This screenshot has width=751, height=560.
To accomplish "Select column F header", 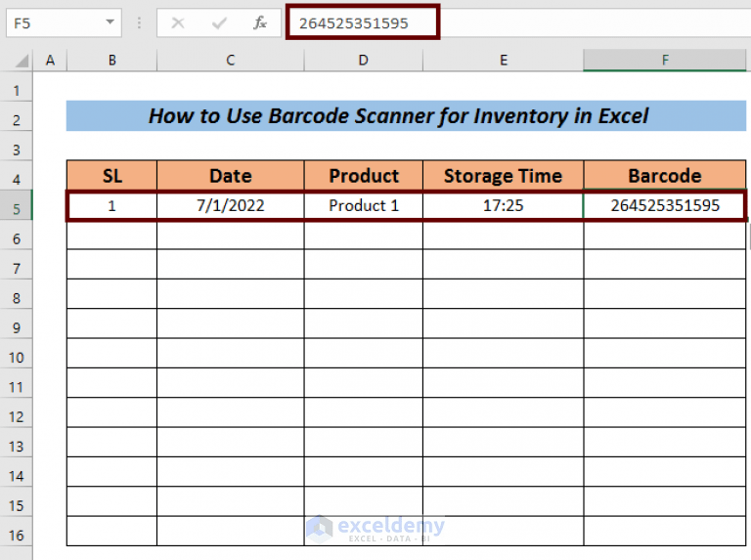I will point(665,61).
